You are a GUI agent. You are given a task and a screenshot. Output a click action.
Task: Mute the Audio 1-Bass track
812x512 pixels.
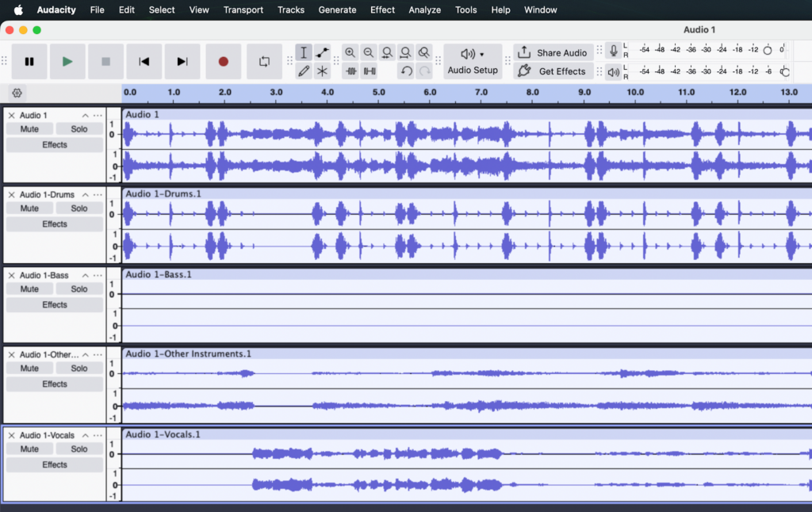point(30,289)
